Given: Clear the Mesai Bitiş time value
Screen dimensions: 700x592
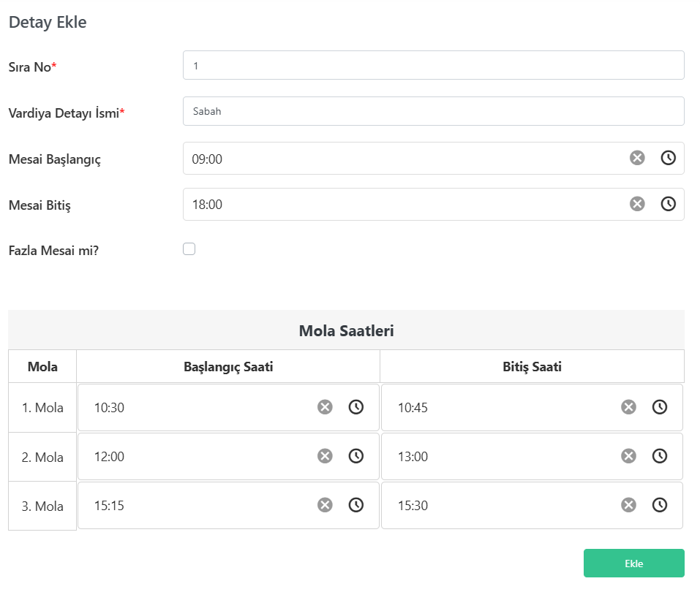Looking at the screenshot, I should click(637, 204).
